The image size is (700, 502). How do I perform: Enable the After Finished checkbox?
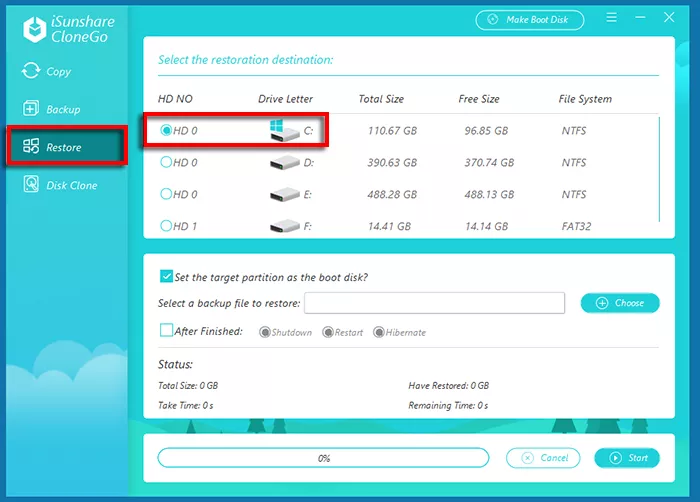[166, 330]
